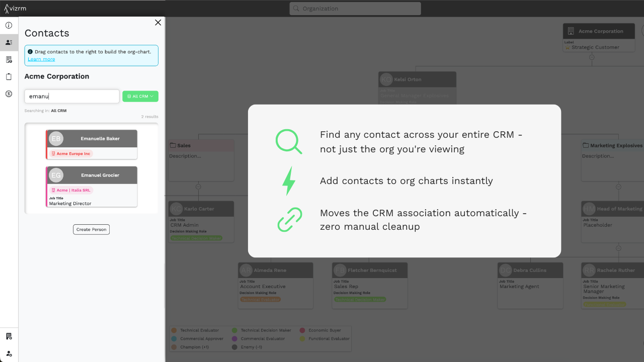Click the info icon in the drag-contacts tip
The width and height of the screenshot is (644, 362).
point(30,52)
